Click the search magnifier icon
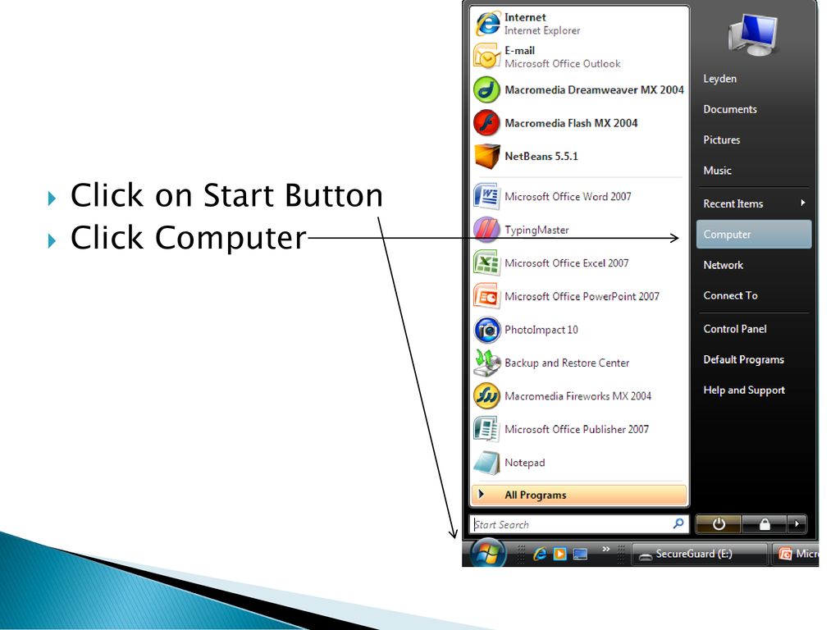840x630 pixels. pyautogui.click(x=678, y=523)
